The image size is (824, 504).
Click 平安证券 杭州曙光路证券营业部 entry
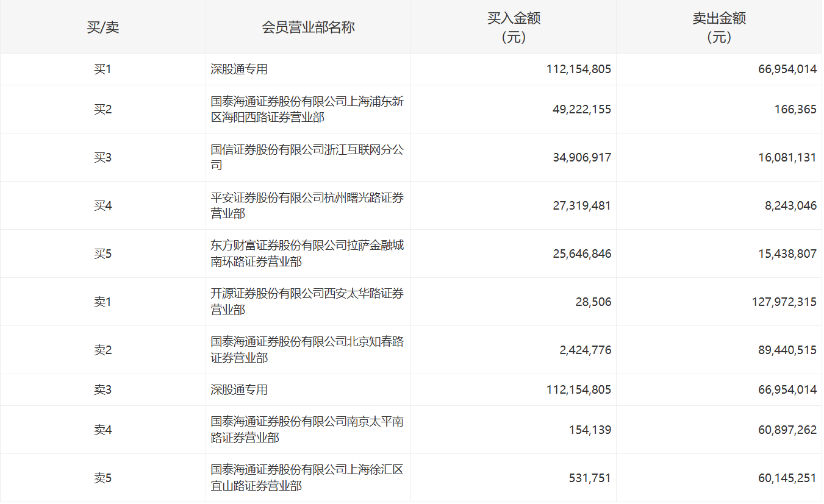(307, 206)
